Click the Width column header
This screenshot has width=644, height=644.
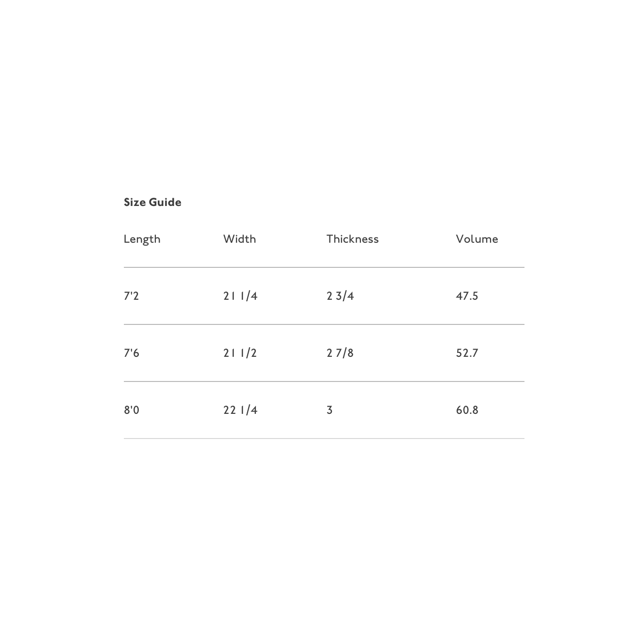(x=240, y=239)
